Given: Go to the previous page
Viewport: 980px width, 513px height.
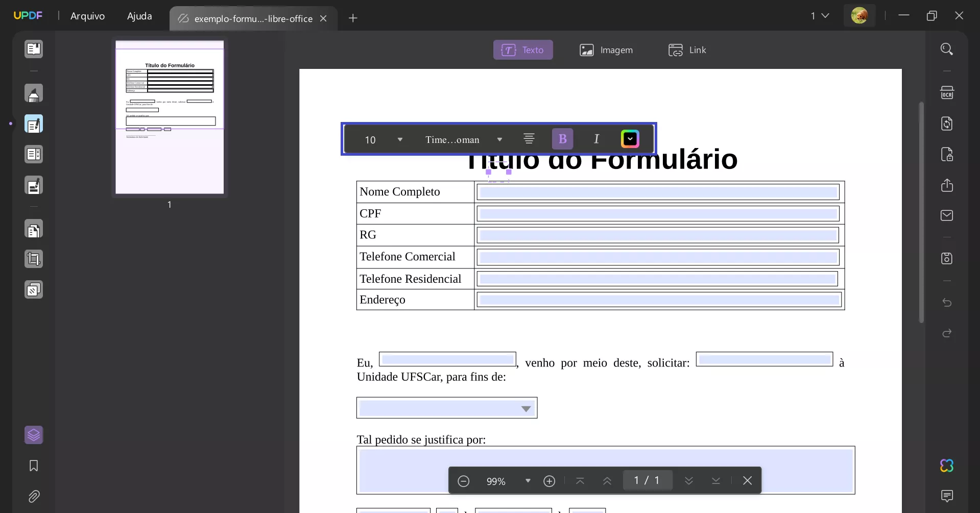Looking at the screenshot, I should 607,481.
